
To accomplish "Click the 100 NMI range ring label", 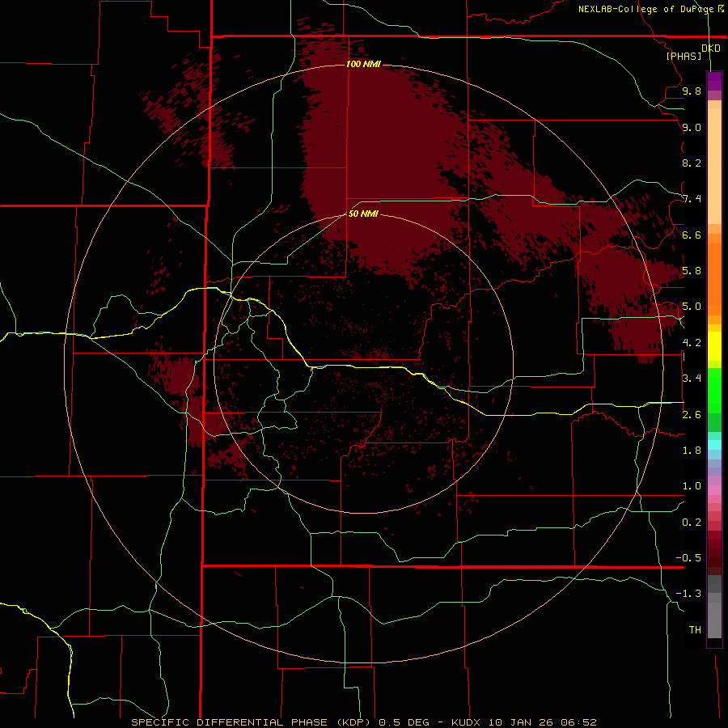I will 363,64.
